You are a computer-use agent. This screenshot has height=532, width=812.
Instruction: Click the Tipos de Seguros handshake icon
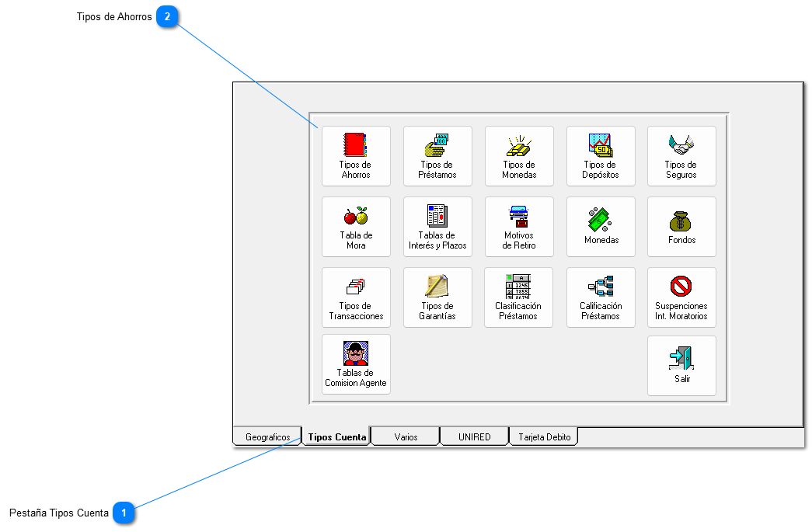click(681, 144)
